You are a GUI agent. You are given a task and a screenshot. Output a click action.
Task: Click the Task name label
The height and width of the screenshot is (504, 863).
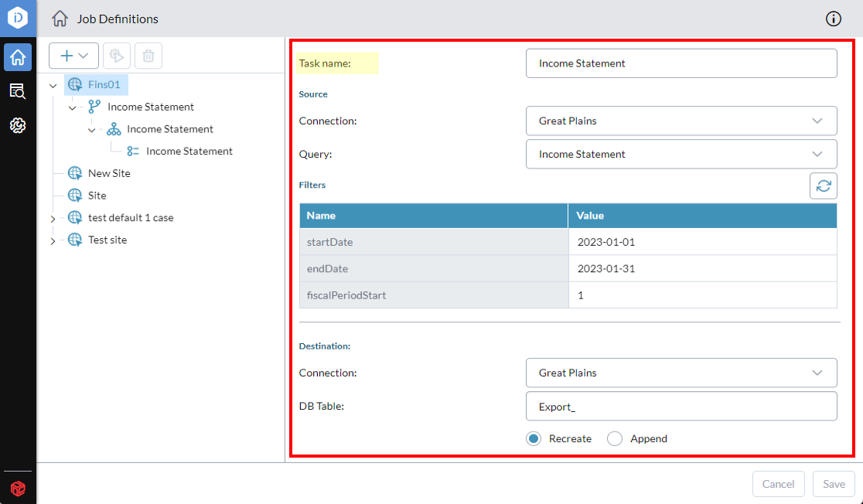325,63
